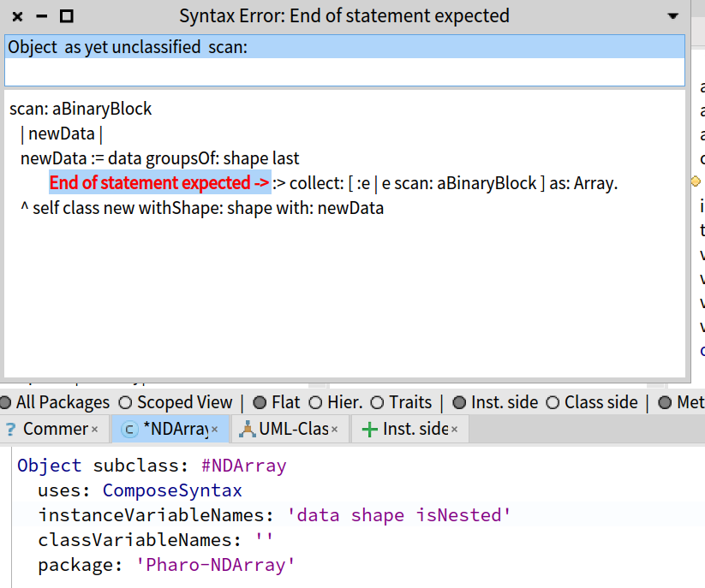Click the '| newData |' temporaries declaration line
Screen dimensions: 705x588
tap(62, 134)
